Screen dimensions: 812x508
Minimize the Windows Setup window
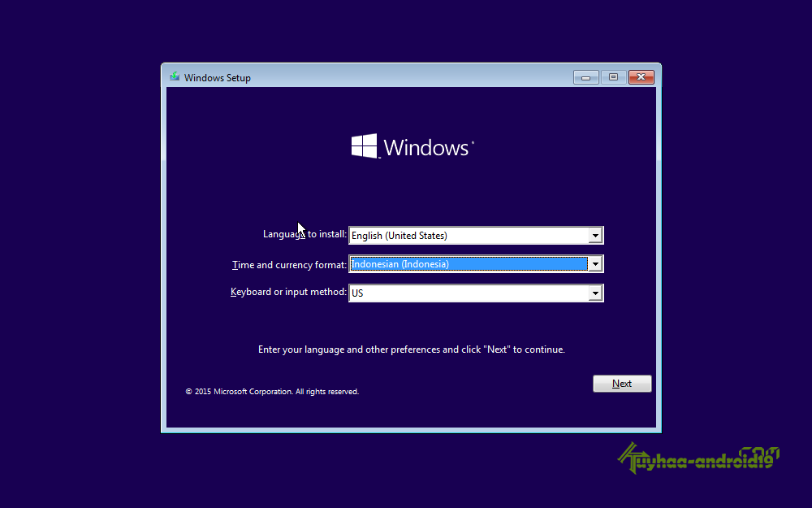pyautogui.click(x=585, y=77)
